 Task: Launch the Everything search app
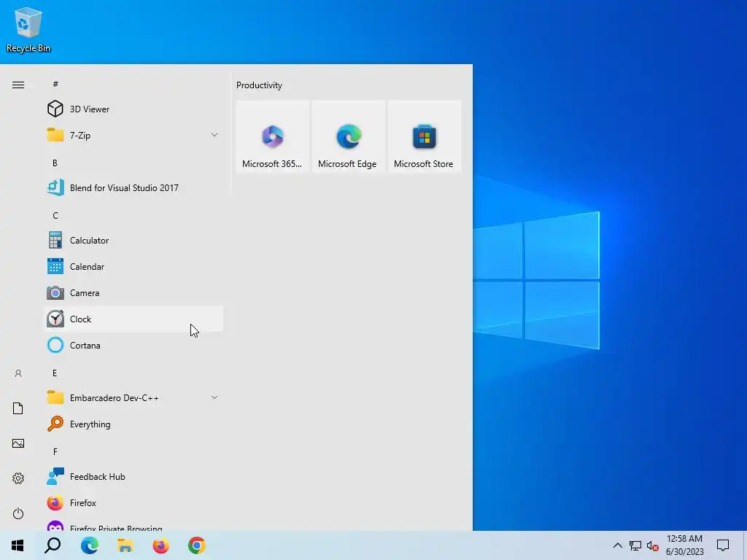(x=133, y=424)
